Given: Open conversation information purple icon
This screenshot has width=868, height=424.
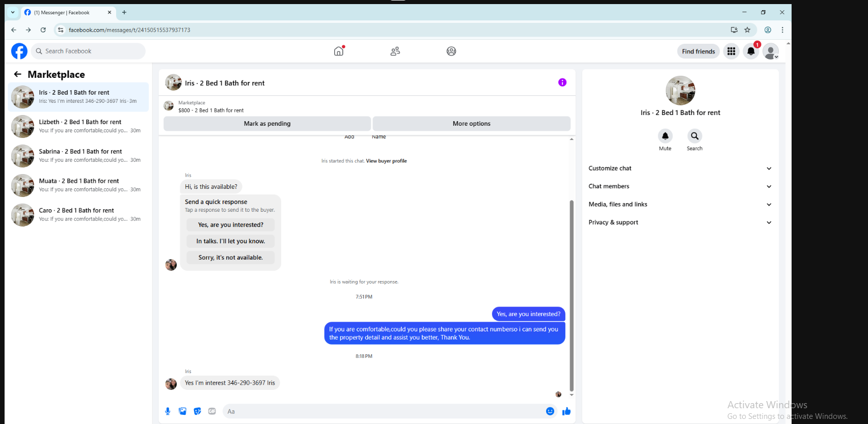Looking at the screenshot, I should click(x=562, y=82).
